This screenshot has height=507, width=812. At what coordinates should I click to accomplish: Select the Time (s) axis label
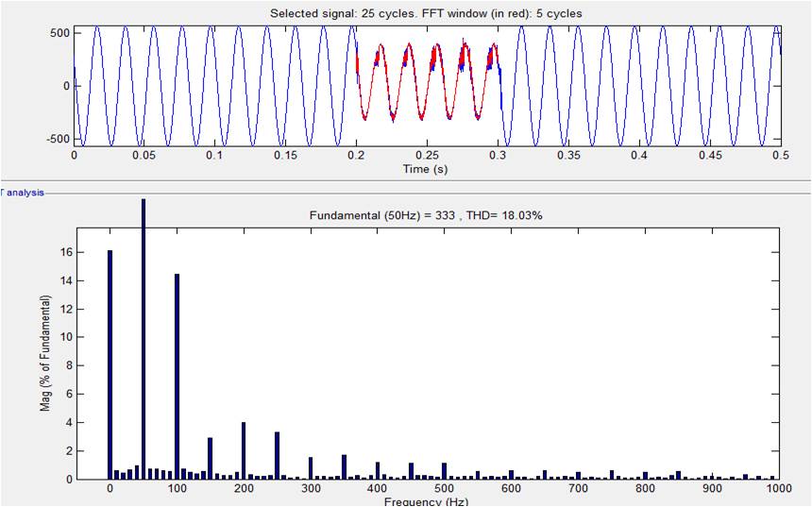click(427, 168)
